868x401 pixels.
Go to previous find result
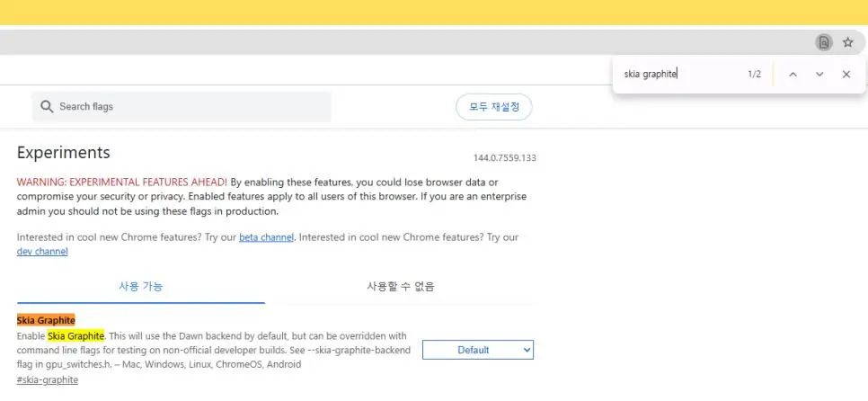tap(793, 75)
